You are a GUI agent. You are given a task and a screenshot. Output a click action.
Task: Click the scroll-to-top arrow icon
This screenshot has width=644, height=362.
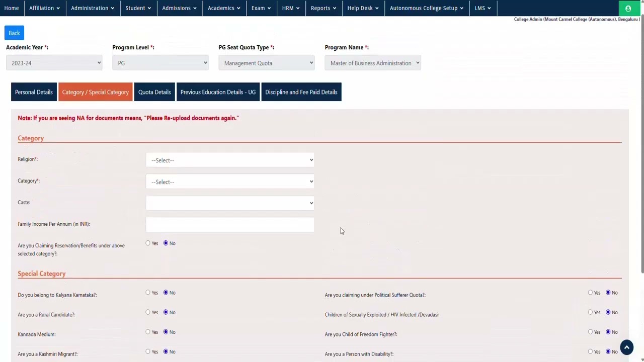[x=627, y=347]
